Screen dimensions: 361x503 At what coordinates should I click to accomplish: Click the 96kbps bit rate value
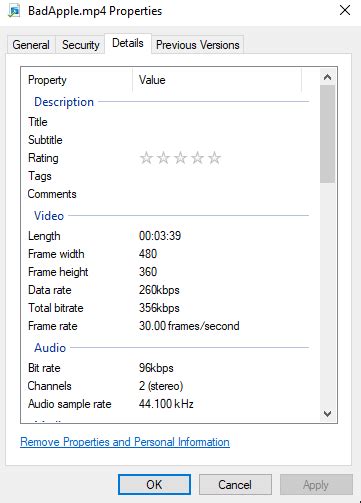click(x=156, y=368)
